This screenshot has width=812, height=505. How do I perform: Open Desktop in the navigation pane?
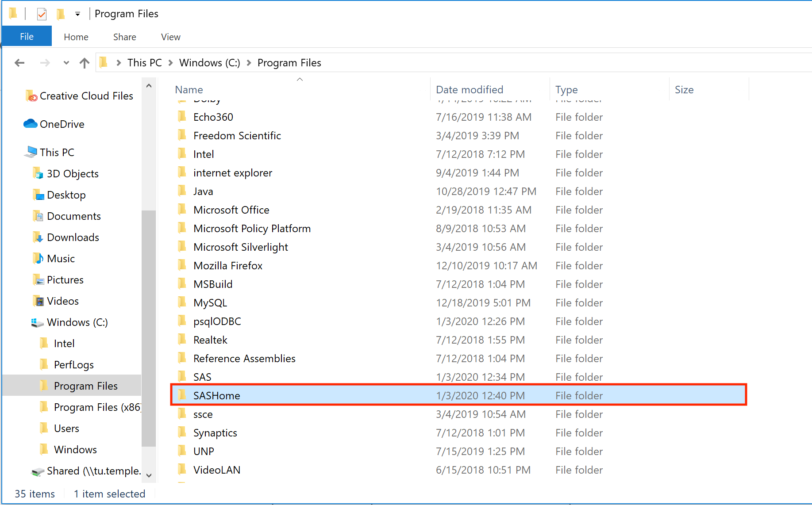[x=59, y=195]
